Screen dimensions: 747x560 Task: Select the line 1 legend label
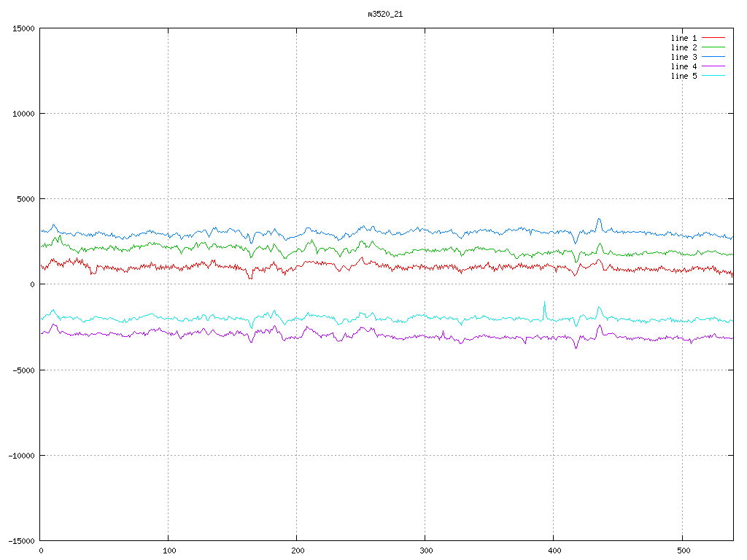click(684, 38)
